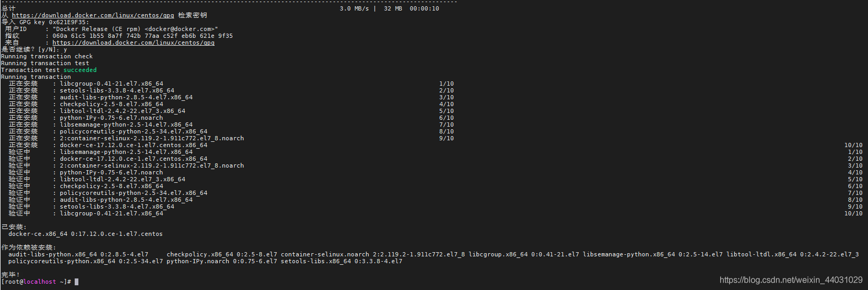Click the 10/10 counter on libcgroup verify row
Screen dimensions: 868x290
pos(853,213)
